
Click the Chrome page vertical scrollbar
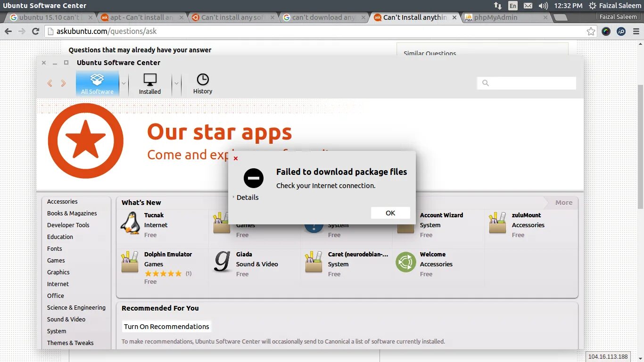(640, 146)
